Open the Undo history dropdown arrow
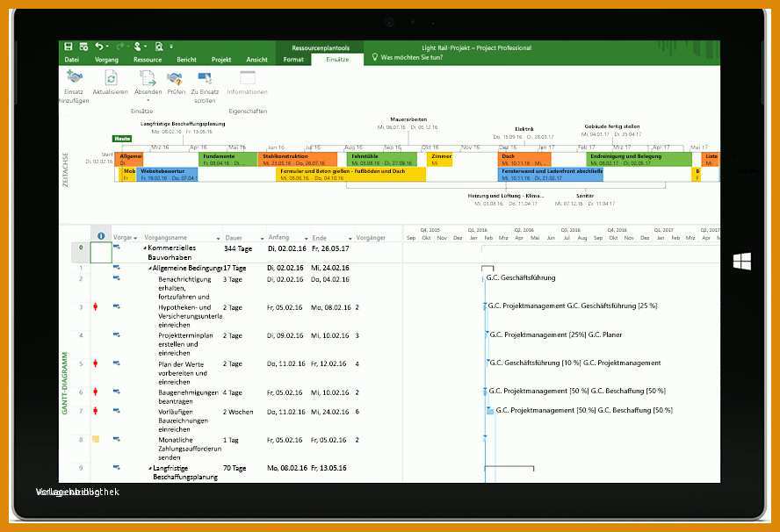This screenshot has height=532, width=780. [107, 47]
